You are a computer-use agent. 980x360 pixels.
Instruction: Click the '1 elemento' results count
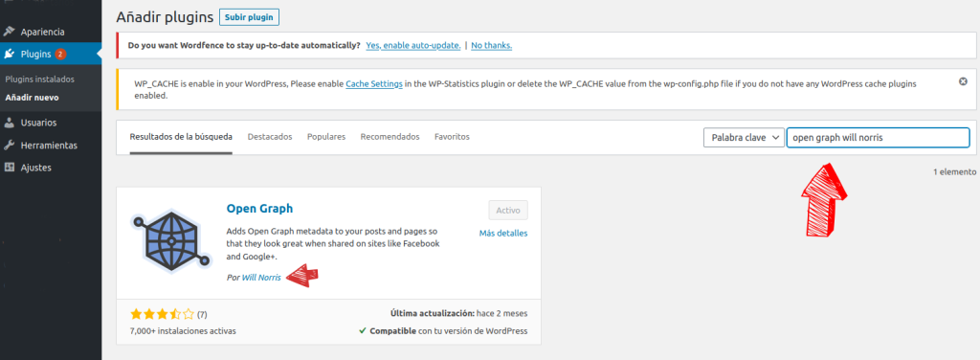click(954, 172)
